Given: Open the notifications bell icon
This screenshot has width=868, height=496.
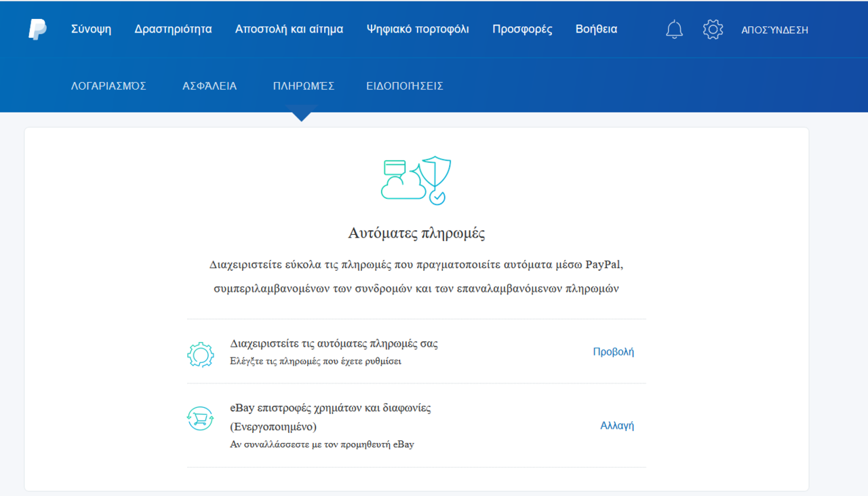Looking at the screenshot, I should 674,29.
